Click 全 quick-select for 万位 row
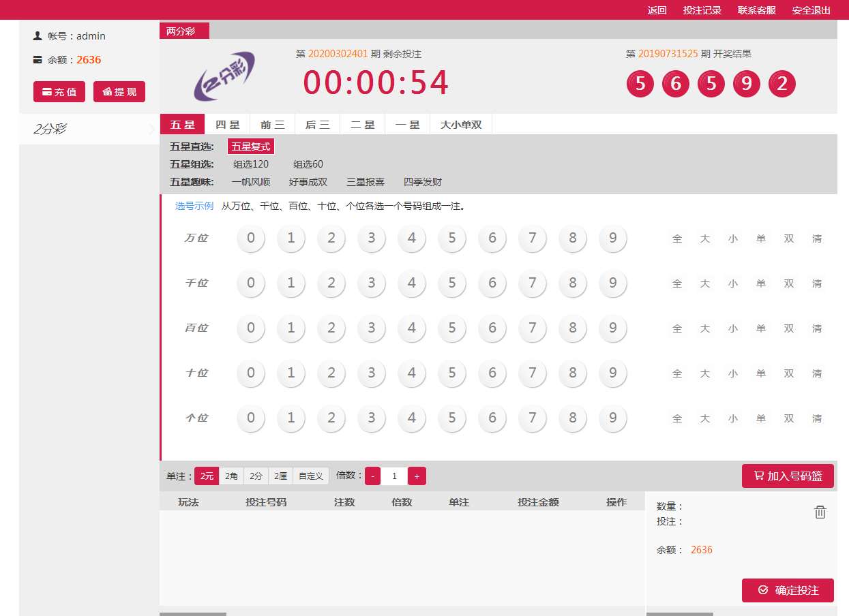This screenshot has height=616, width=849. 677,238
